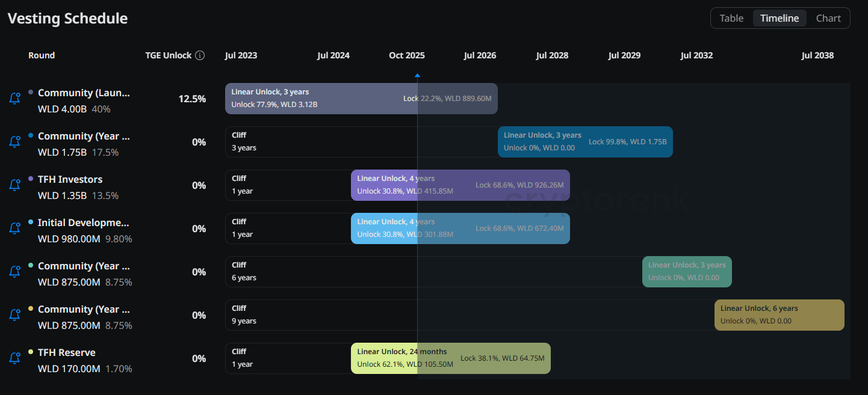The height and width of the screenshot is (395, 868).
Task: Click Lock 38.1%, WLD 64.75M text
Action: (x=503, y=358)
